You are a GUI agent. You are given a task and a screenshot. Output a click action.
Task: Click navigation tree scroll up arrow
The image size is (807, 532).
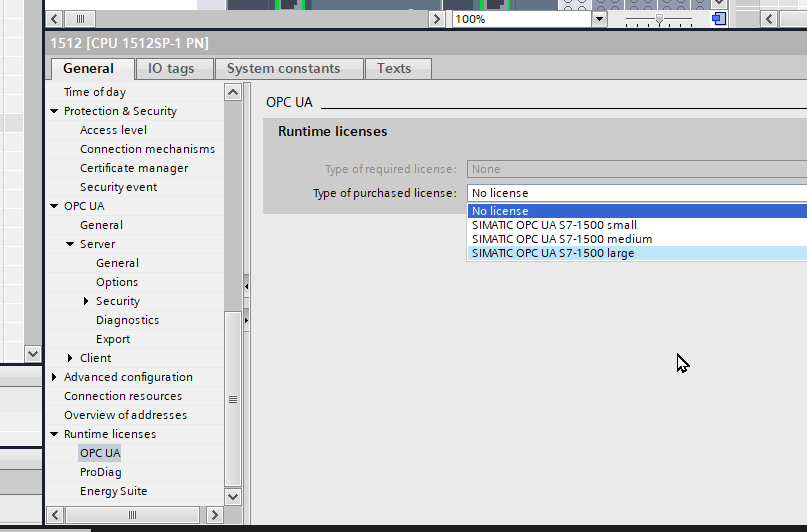(233, 92)
